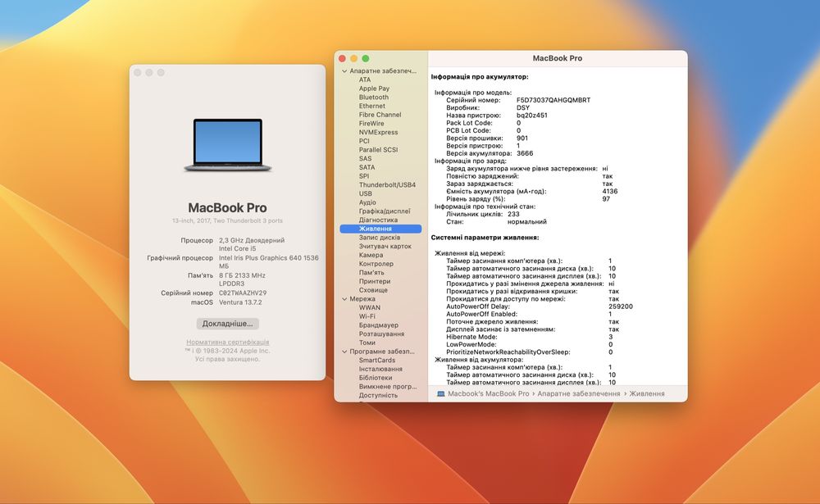Collapse the Апаратне забезпечення section
This screenshot has height=504, width=820.
point(344,71)
